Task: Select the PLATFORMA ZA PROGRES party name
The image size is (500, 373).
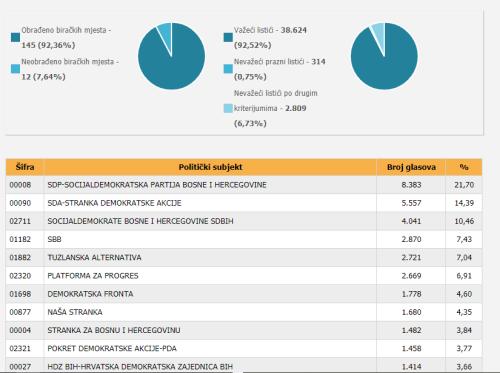Action: 93,276
